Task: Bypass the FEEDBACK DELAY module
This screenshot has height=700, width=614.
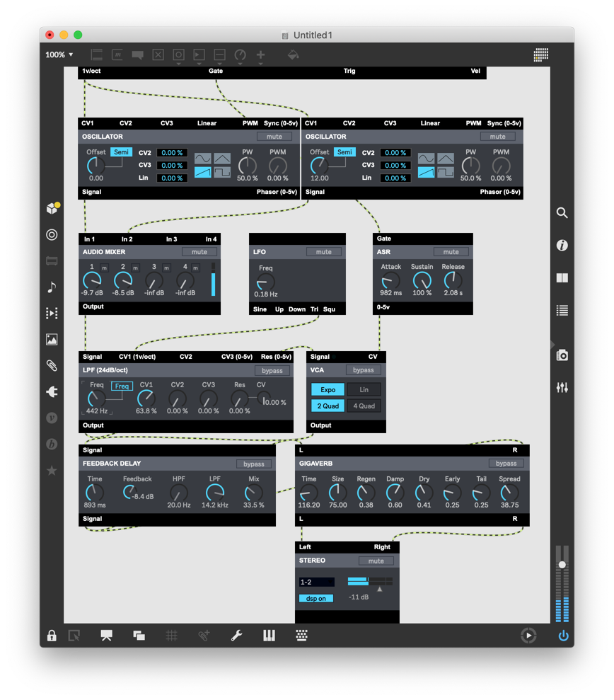Action: (x=254, y=464)
